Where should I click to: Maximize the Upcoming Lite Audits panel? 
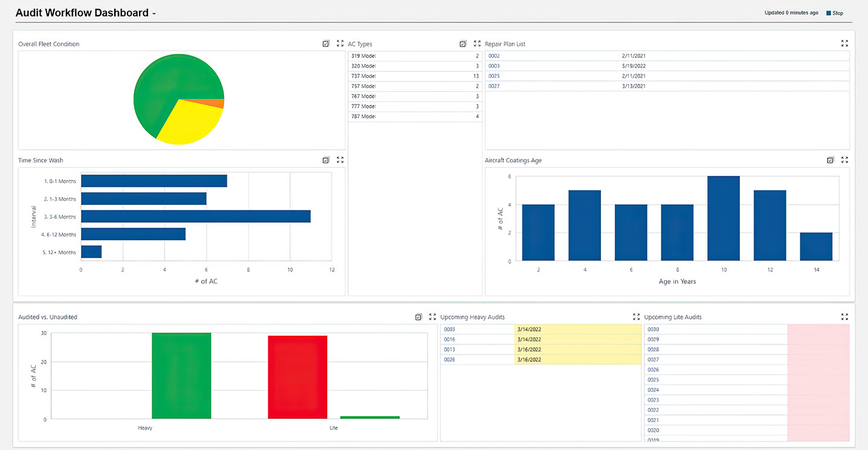coord(844,317)
